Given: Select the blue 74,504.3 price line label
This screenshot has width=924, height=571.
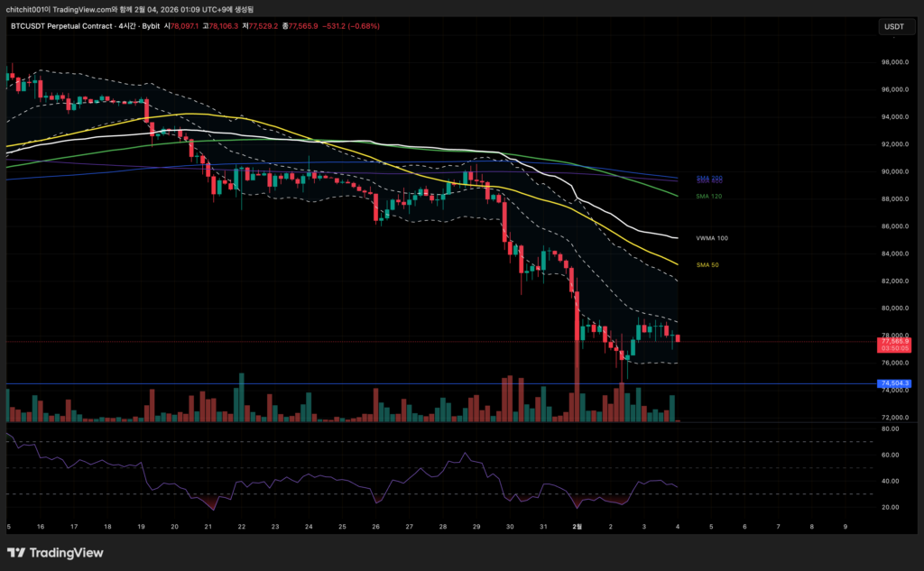Looking at the screenshot, I should click(x=894, y=384).
